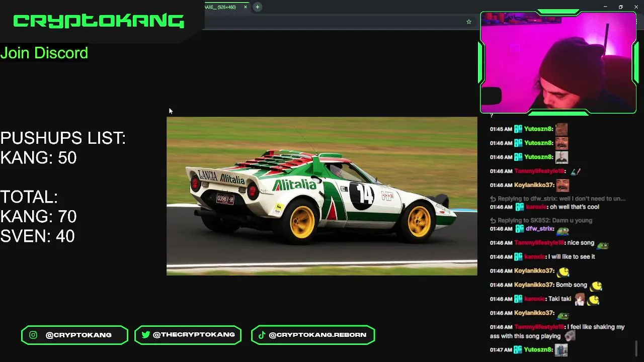Click laughing man emote in Koylanikko37's message
Viewport: 644px width, 362px height.
562,185
